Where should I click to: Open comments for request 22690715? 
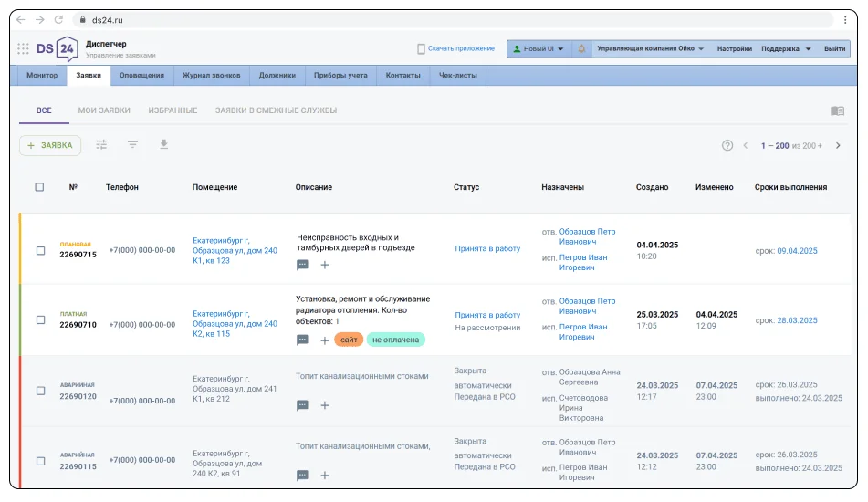(302, 265)
